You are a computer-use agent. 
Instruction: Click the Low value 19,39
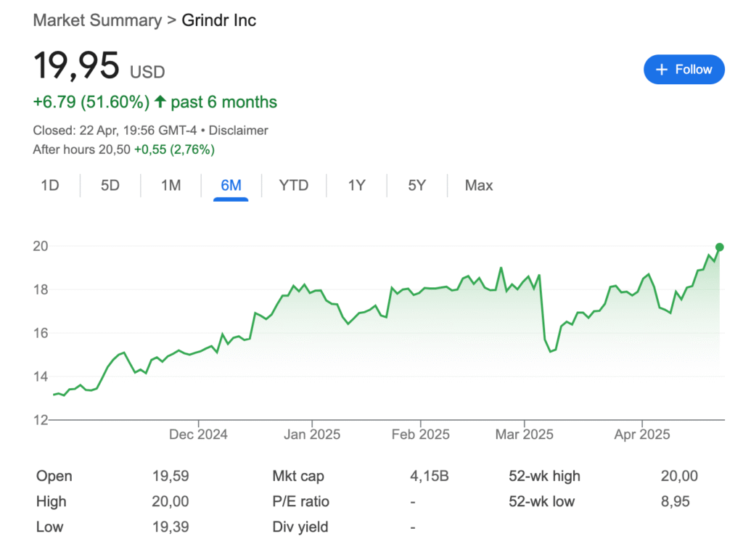(x=171, y=527)
